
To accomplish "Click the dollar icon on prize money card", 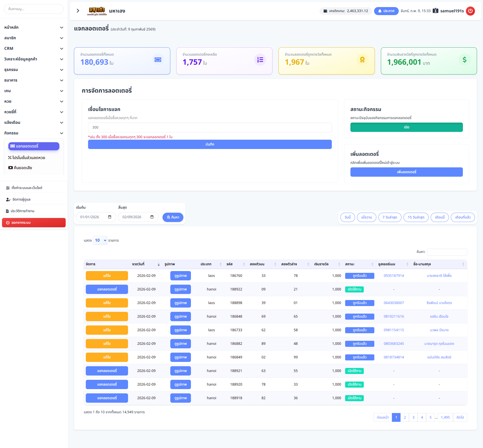I will coord(464,60).
